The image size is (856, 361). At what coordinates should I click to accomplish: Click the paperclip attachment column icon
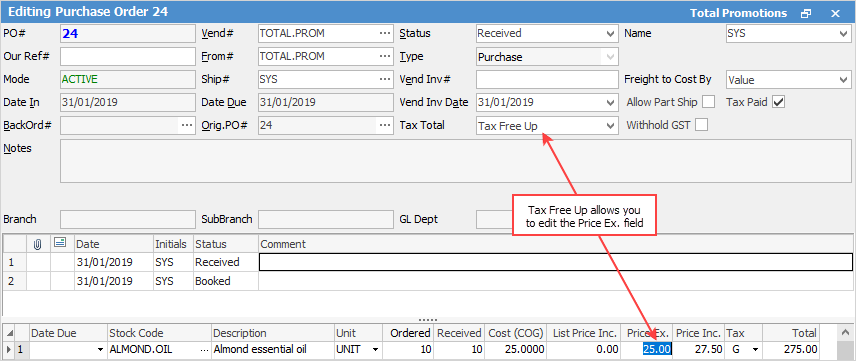click(38, 244)
